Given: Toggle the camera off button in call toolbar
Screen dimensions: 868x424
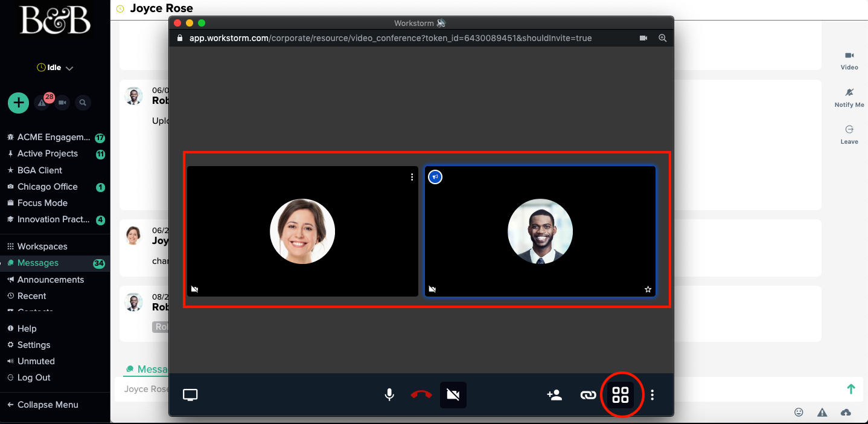Looking at the screenshot, I should [x=453, y=395].
